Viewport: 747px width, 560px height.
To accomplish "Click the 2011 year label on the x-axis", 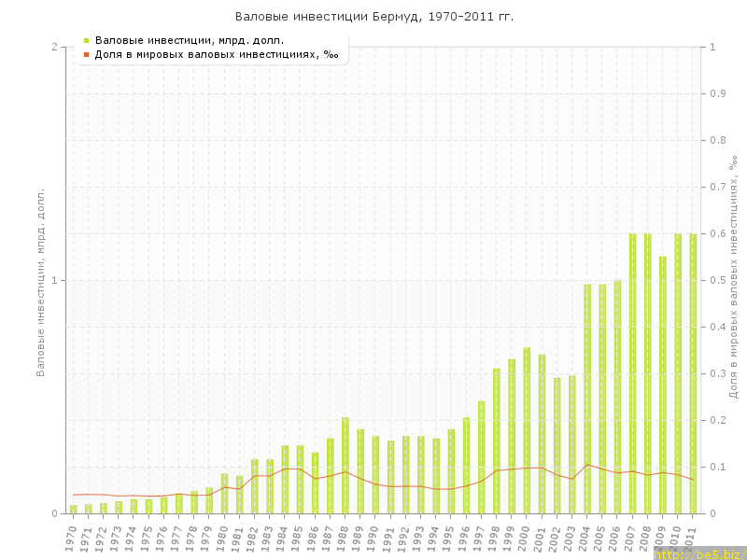I will click(x=691, y=538).
